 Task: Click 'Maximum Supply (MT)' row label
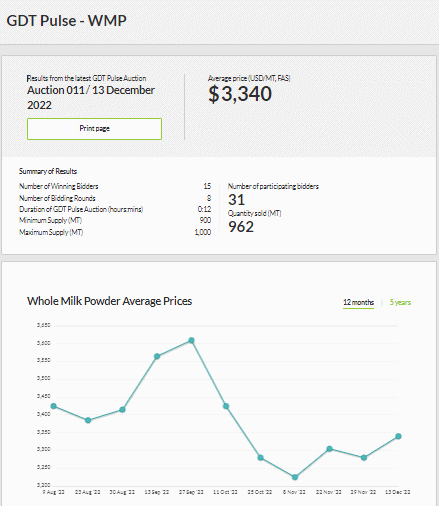click(51, 232)
